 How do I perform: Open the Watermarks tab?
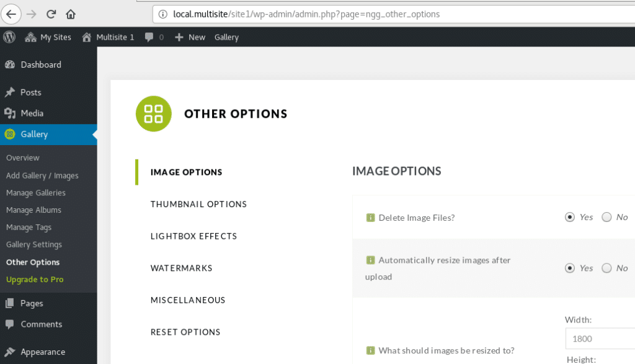181,268
